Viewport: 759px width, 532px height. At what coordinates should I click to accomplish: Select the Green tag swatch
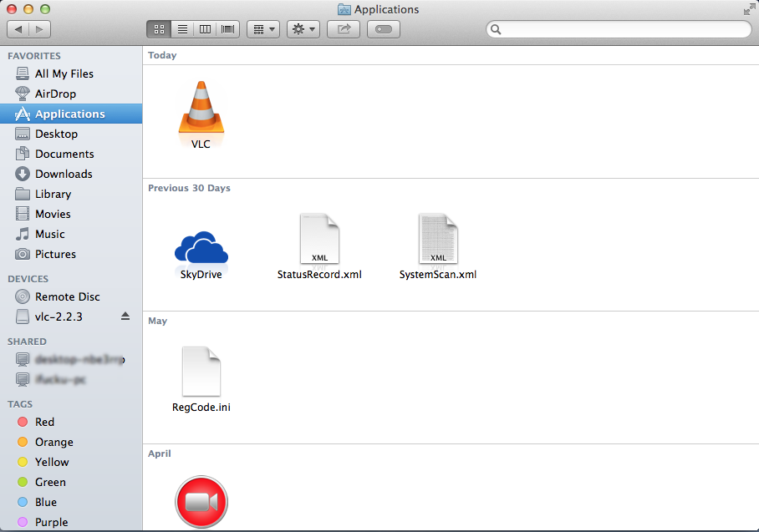click(24, 482)
